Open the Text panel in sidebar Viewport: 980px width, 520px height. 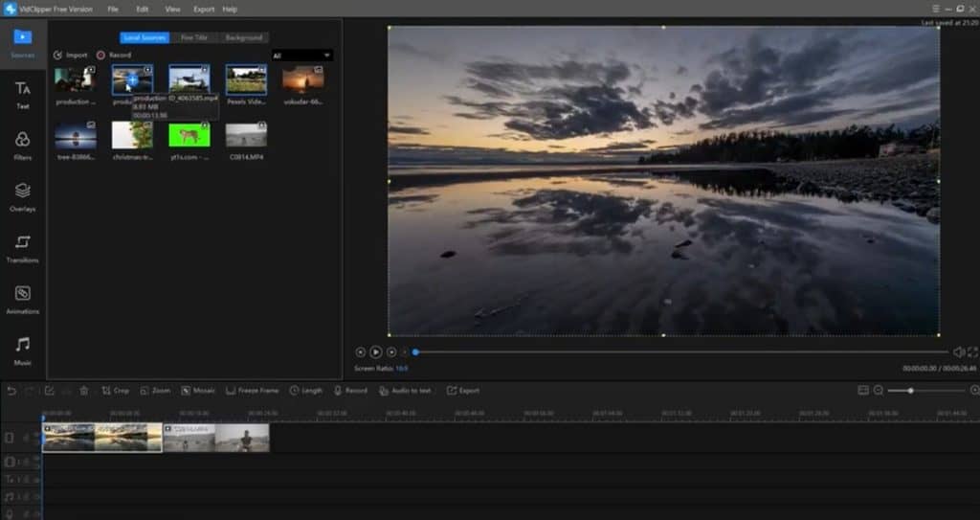22,94
